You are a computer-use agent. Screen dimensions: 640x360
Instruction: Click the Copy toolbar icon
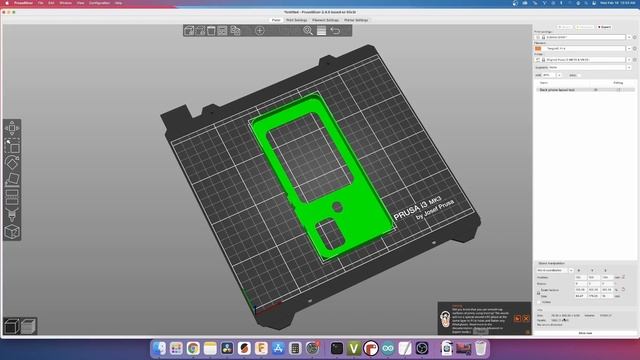(235, 31)
